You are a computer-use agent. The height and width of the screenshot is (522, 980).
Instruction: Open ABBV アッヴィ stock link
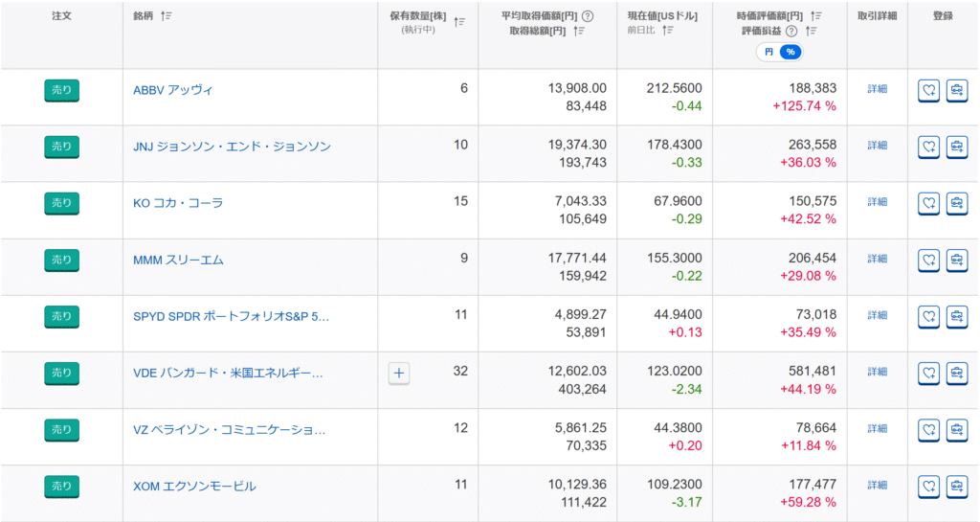point(173,90)
